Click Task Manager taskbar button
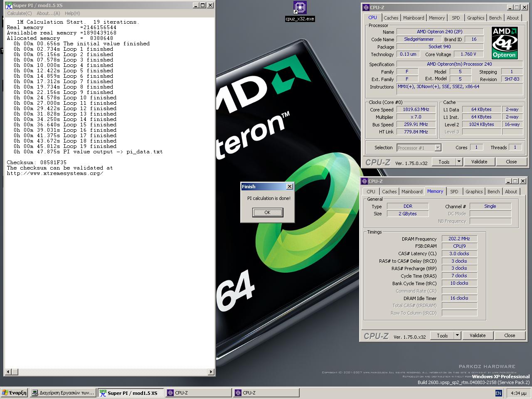 [x=63, y=393]
